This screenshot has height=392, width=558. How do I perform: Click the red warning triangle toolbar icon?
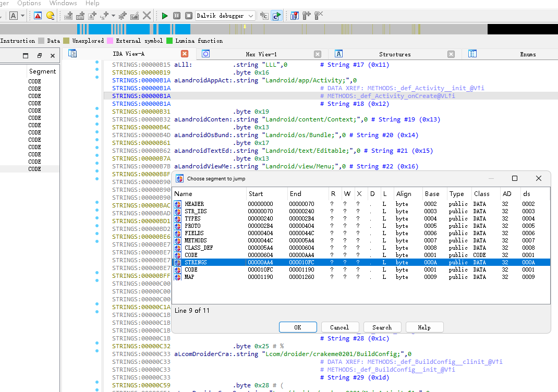[x=38, y=16]
